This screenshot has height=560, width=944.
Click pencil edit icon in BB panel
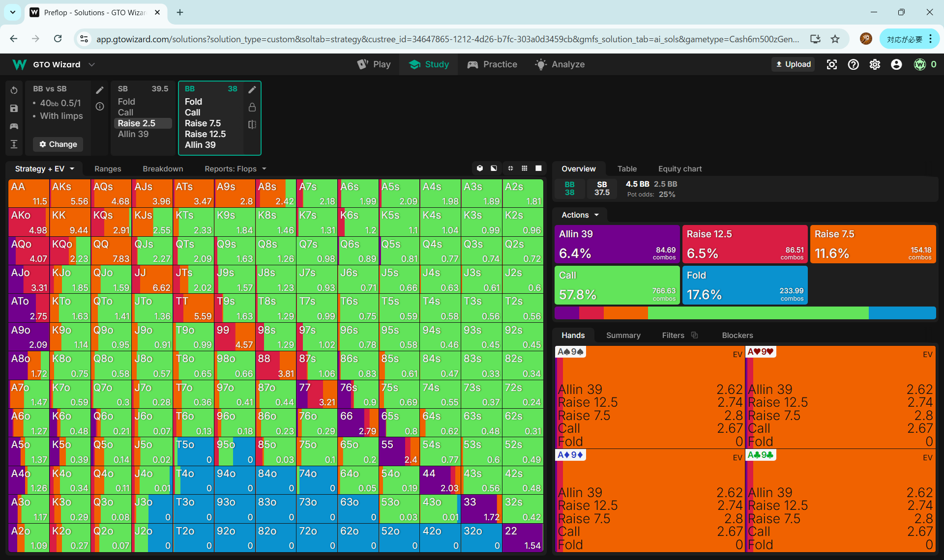click(x=252, y=89)
